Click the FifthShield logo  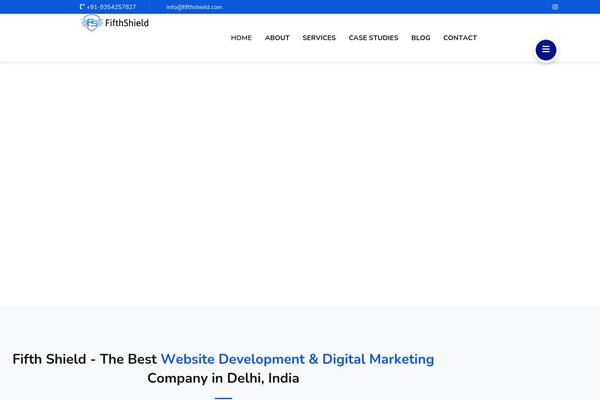point(115,23)
